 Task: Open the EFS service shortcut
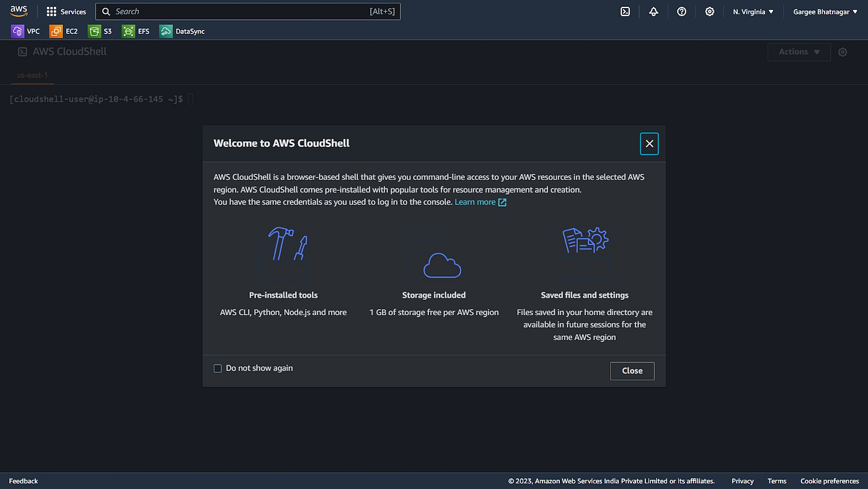136,31
